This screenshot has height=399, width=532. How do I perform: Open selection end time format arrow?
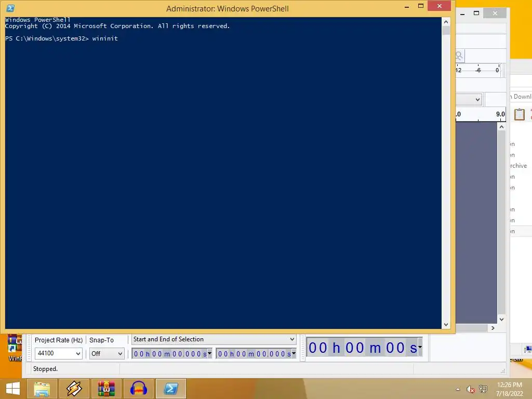pos(294,353)
